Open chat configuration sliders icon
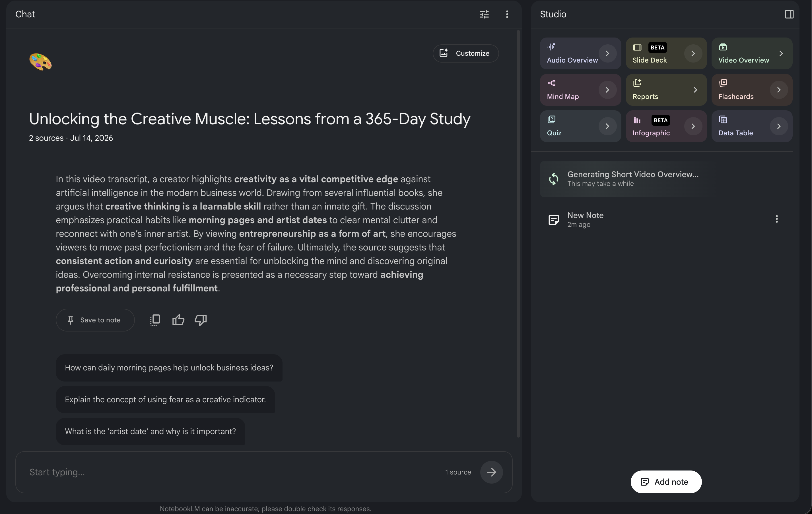Image resolution: width=812 pixels, height=514 pixels. (484, 14)
